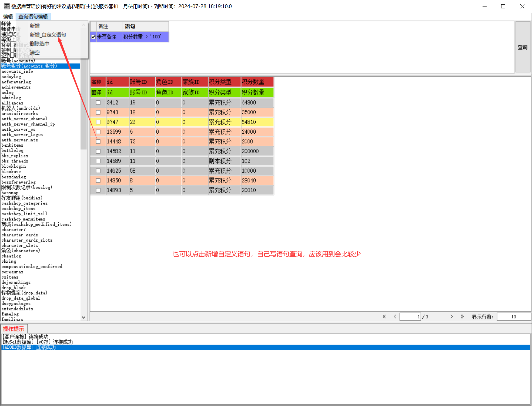Choose 新增_自定义语句 from the menu
Image resolution: width=532 pixels, height=406 pixels.
48,35
